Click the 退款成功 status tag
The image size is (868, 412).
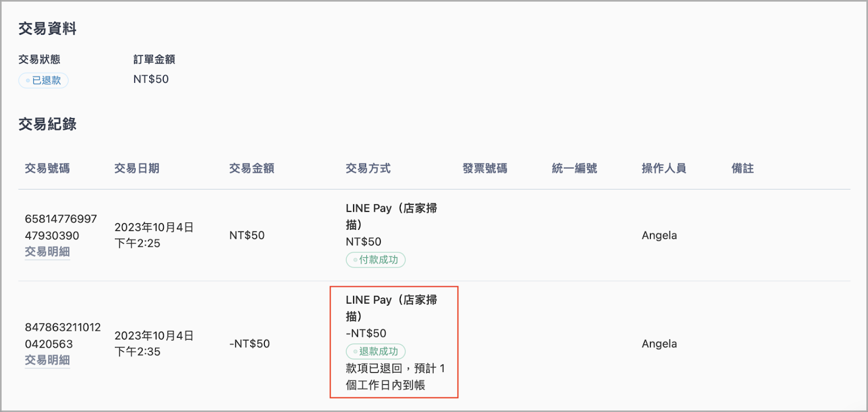(x=375, y=351)
